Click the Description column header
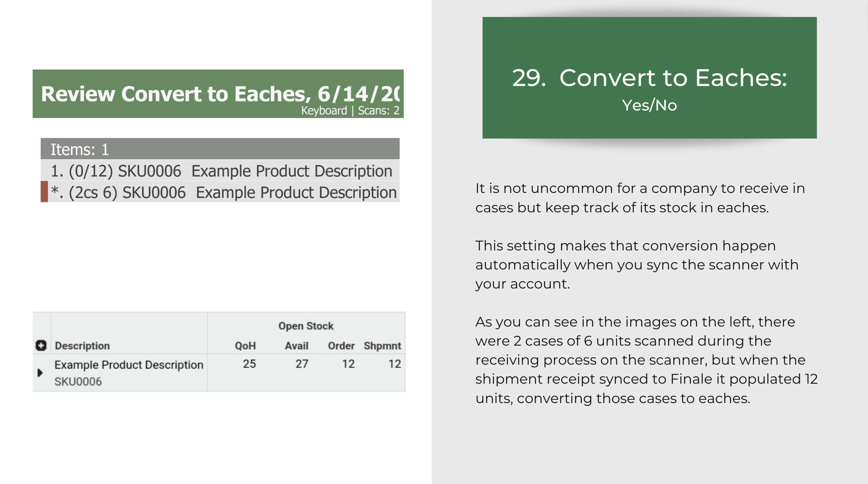The image size is (868, 484). coord(82,346)
